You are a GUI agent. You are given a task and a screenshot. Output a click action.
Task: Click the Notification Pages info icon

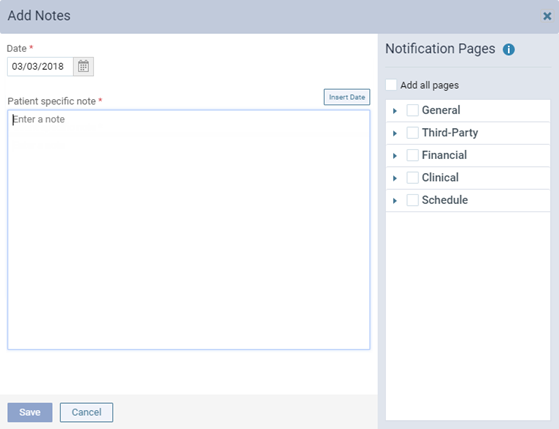pyautogui.click(x=509, y=49)
